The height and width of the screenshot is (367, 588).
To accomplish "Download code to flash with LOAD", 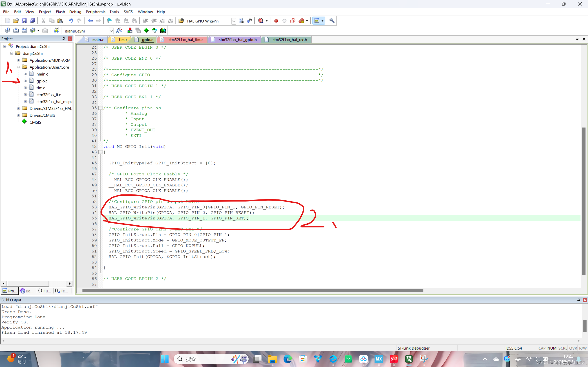I will 56,30.
